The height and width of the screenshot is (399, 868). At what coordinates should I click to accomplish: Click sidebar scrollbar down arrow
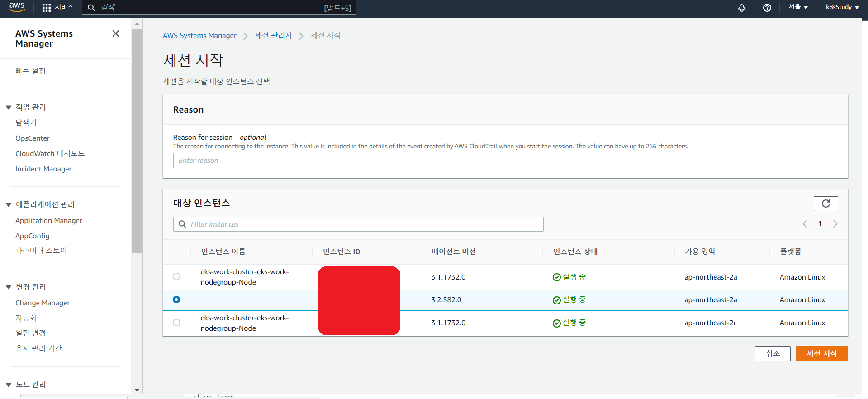point(137,390)
